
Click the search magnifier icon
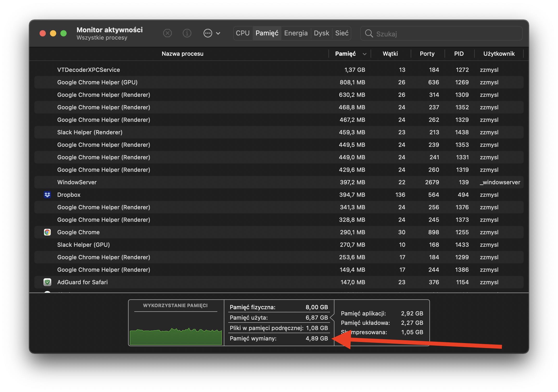click(369, 33)
